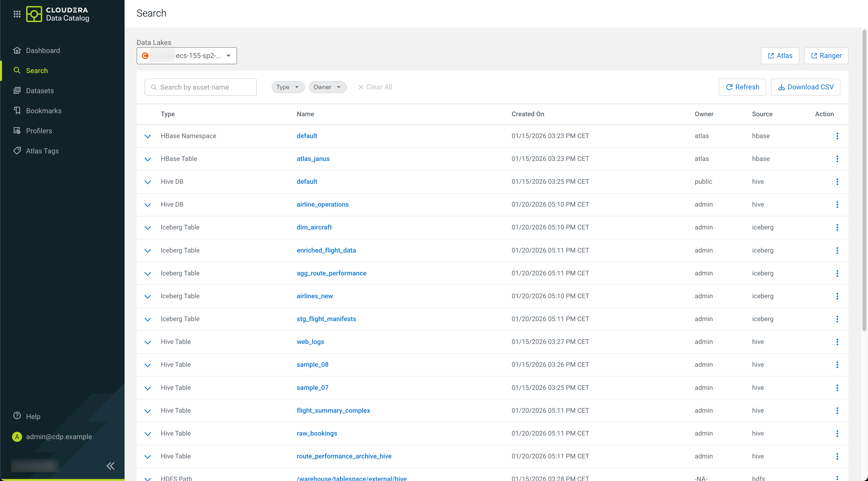
Task: Open the enriched_flight_data asset link
Action: click(x=326, y=250)
